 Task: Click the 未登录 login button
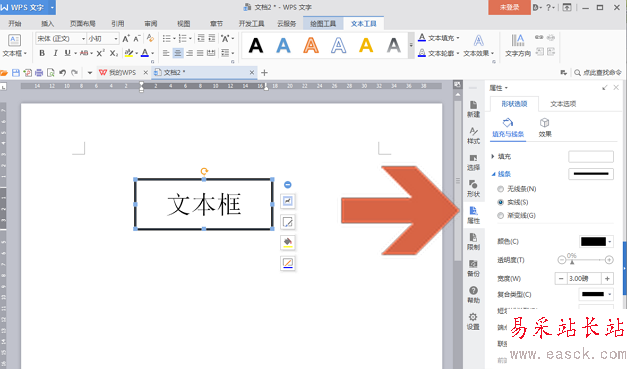tap(509, 7)
